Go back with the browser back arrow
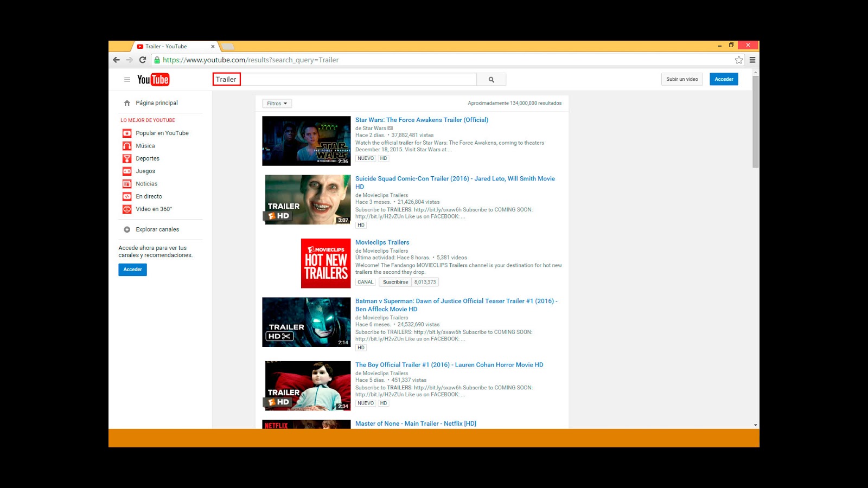Viewport: 868px width, 488px height. point(116,60)
